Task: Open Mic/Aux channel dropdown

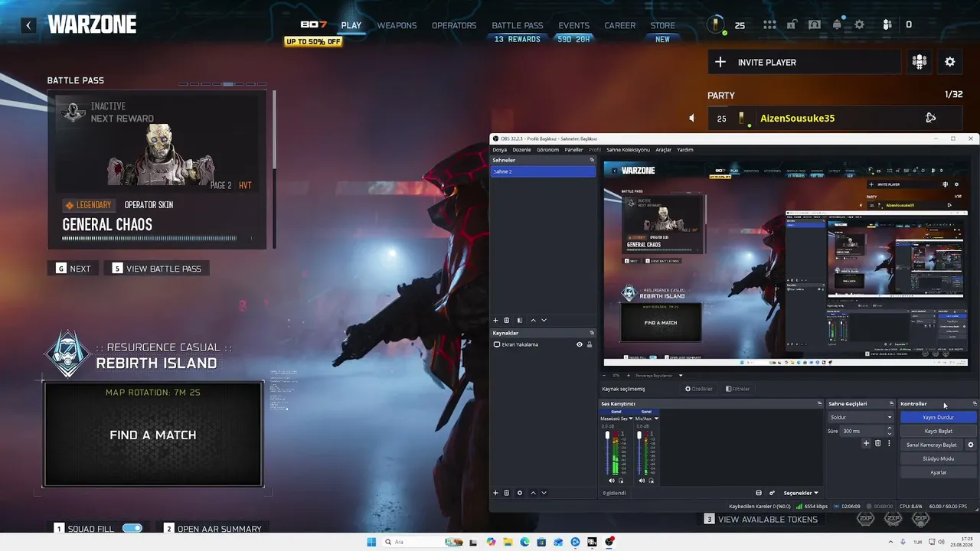Action: tap(656, 419)
